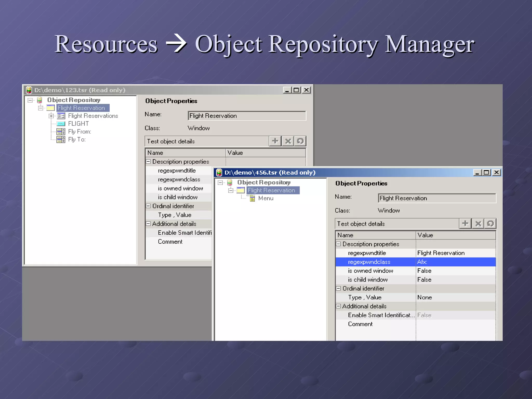The height and width of the screenshot is (399, 532).
Task: Click window icon beside Flight Reservation in 456.tsr
Action: [x=241, y=190]
